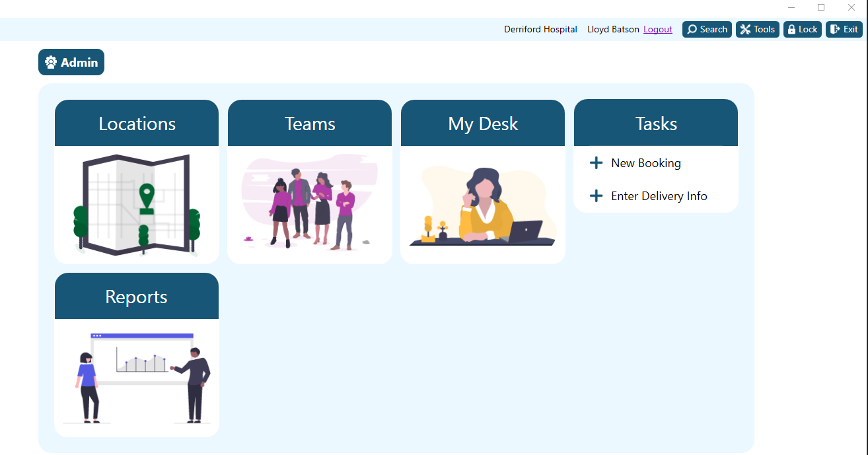Select the My Desk tile header

pos(483,123)
